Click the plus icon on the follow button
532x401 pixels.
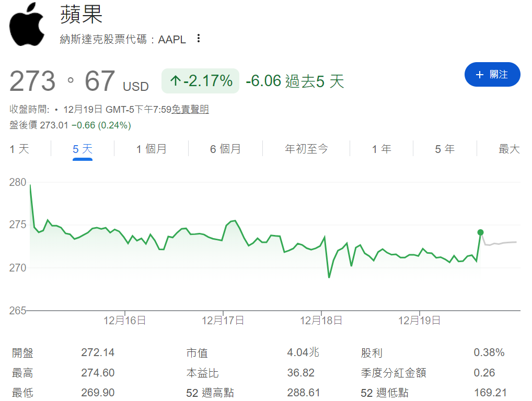479,74
